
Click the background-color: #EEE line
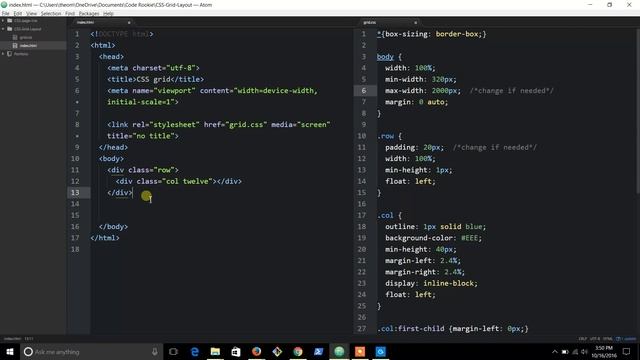coord(433,238)
